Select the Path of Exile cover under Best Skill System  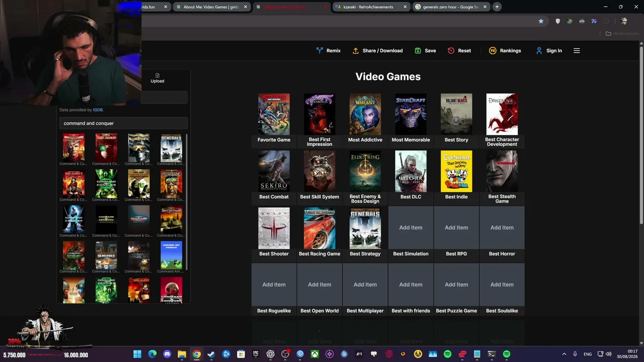(319, 171)
